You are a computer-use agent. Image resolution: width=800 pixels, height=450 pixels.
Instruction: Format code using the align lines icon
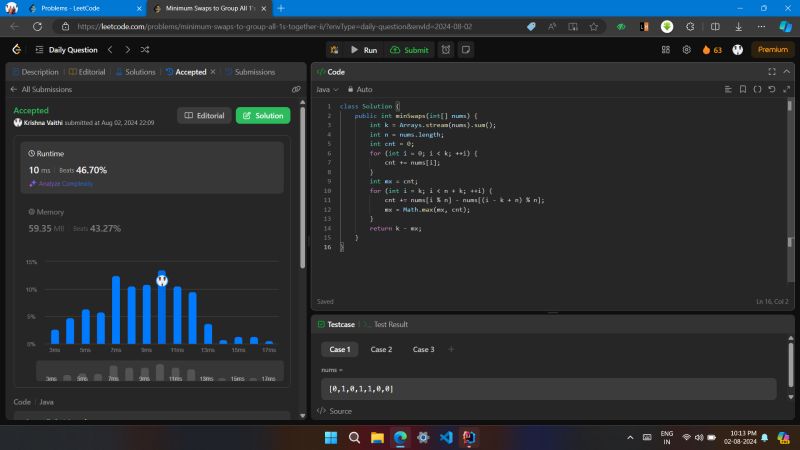pos(728,89)
